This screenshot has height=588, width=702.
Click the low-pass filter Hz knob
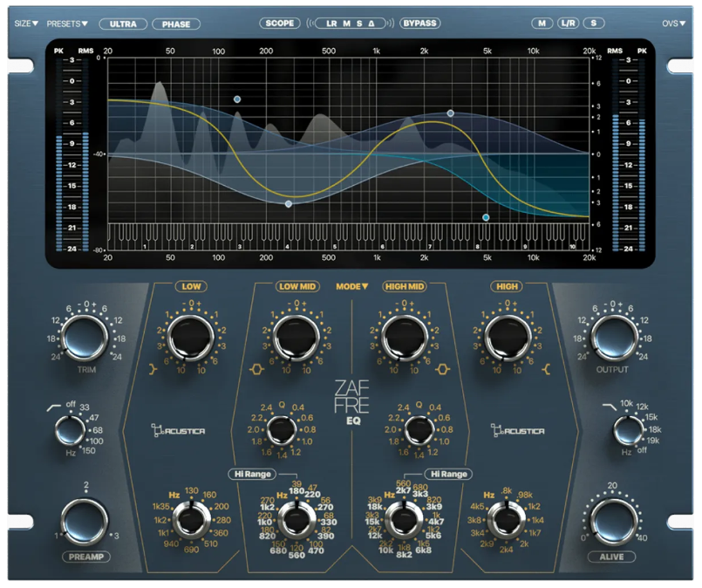point(628,430)
